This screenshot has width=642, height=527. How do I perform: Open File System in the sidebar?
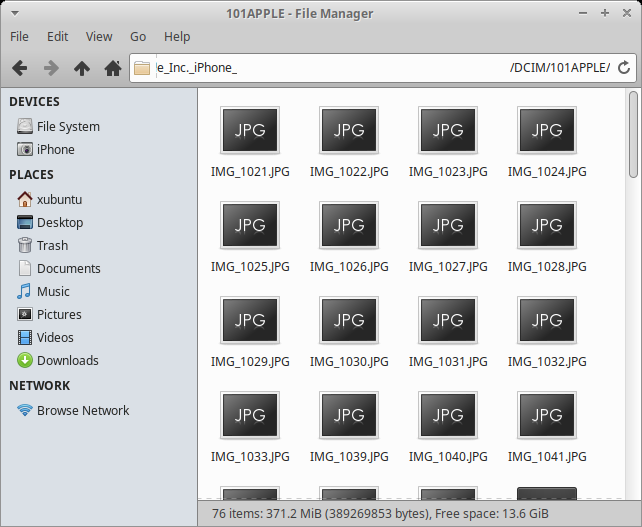tap(67, 126)
